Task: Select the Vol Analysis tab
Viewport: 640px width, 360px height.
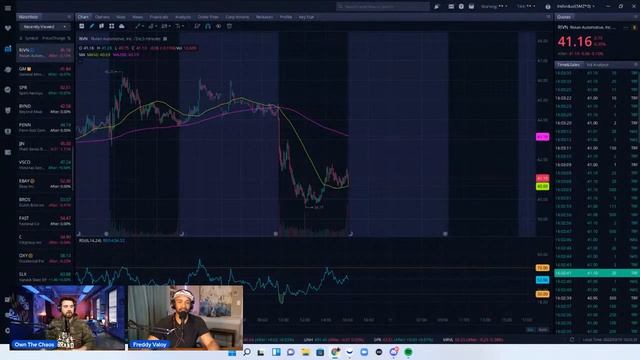Action: [598, 65]
